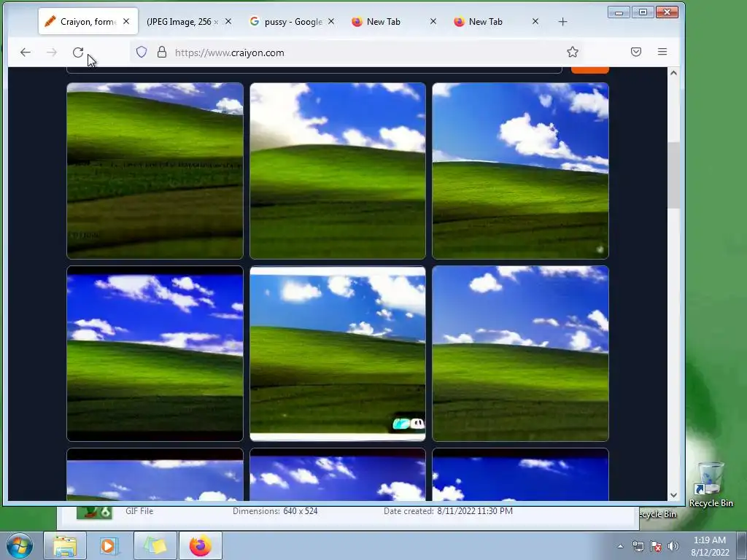Click the page scrollbar up arrow

coord(673,73)
